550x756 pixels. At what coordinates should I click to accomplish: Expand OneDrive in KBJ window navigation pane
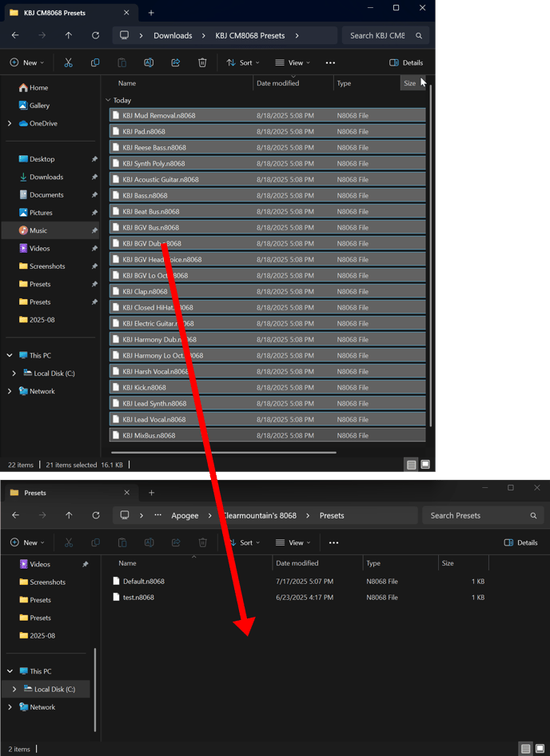point(10,123)
